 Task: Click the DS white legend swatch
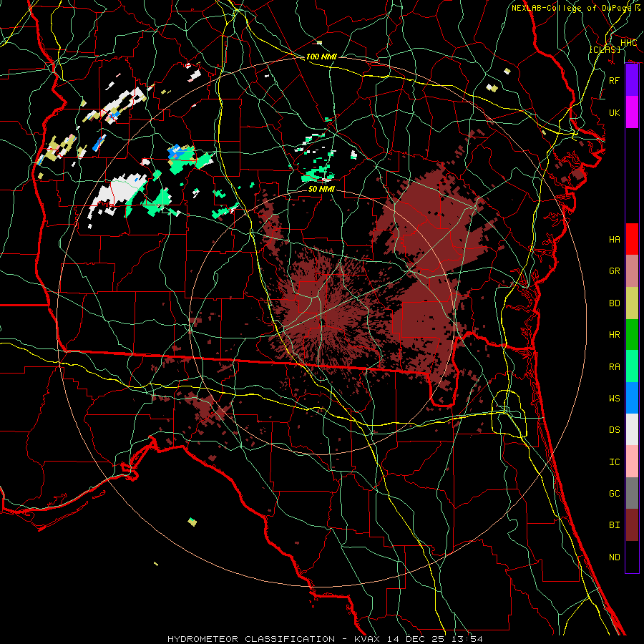point(632,429)
